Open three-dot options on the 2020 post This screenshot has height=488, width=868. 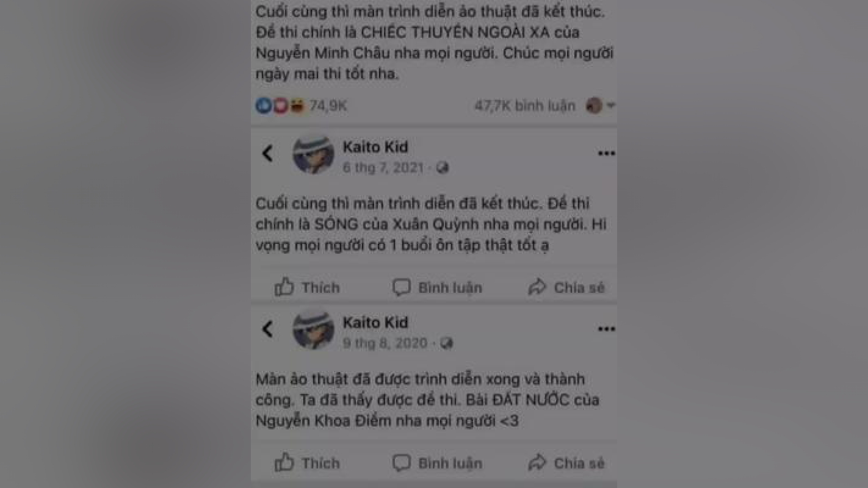(606, 329)
